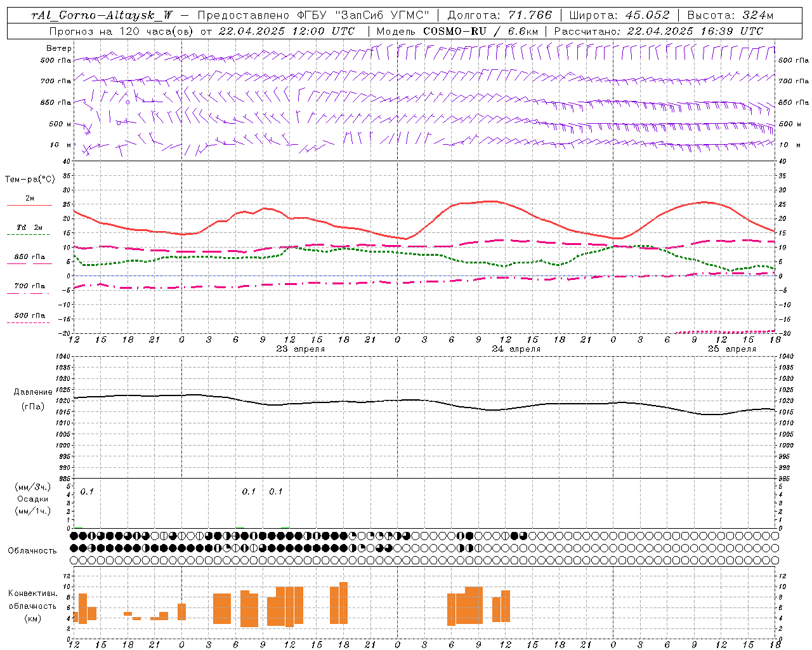Click the 1040 value on left pressure axis
The height and width of the screenshot is (650, 812).
coord(63,357)
